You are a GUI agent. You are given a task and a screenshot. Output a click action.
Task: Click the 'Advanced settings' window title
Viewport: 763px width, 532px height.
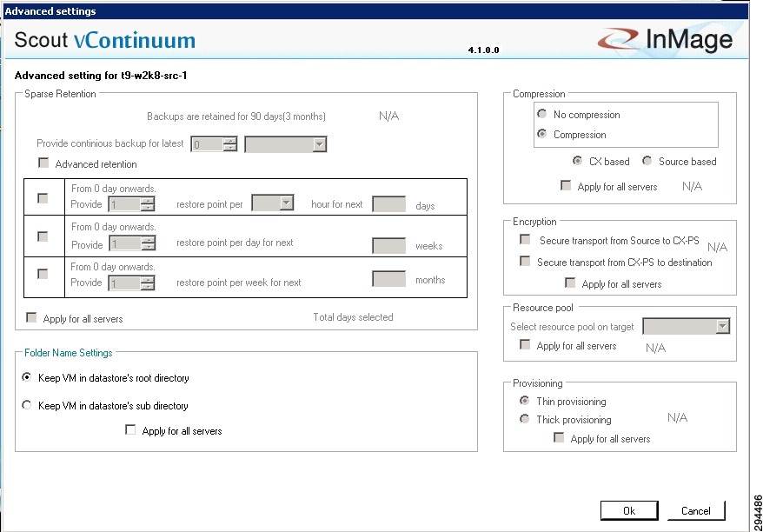click(50, 11)
